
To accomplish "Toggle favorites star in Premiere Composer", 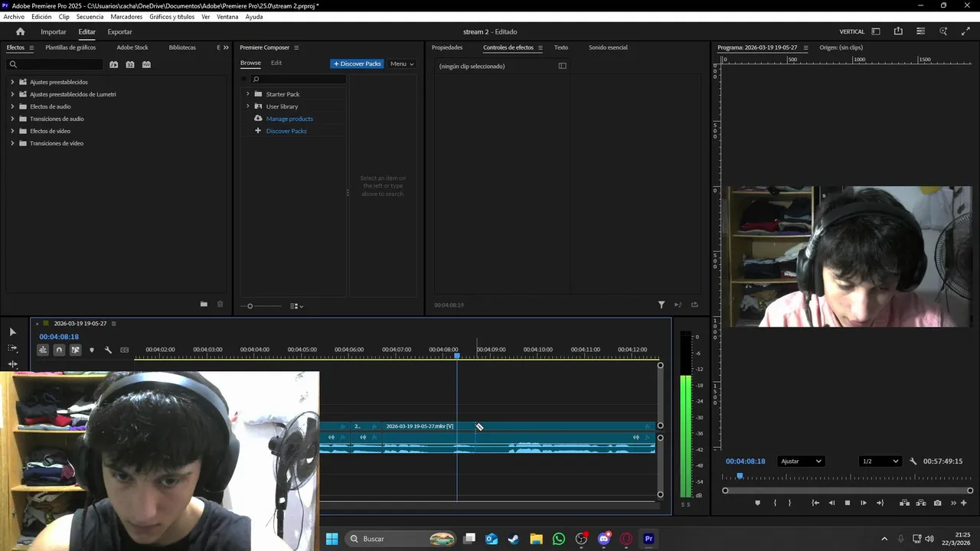I will [244, 79].
